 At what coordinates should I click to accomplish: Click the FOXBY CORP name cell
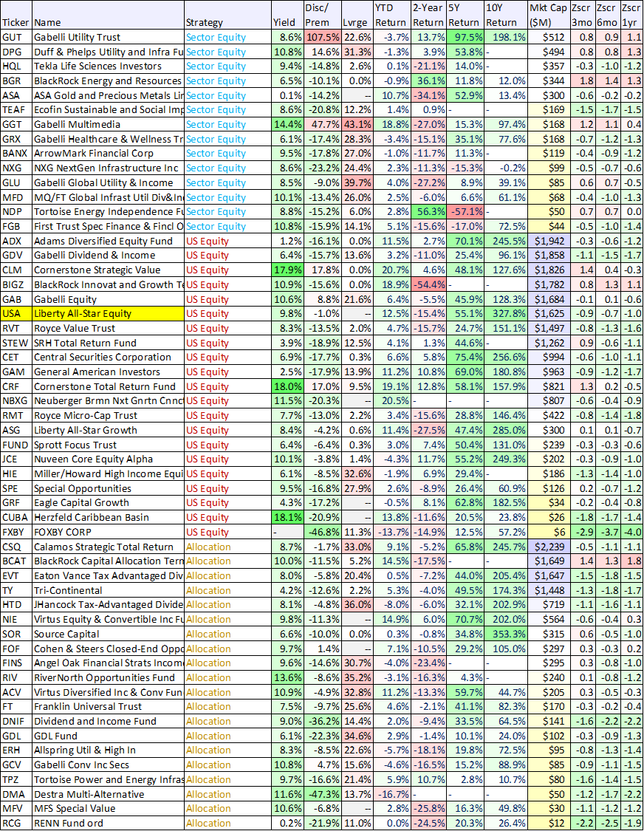click(x=108, y=532)
